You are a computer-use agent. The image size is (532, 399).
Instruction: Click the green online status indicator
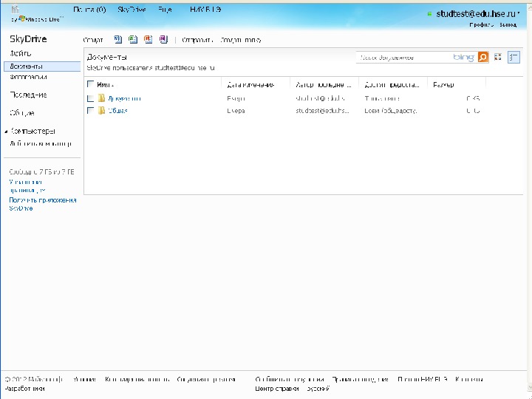[429, 14]
